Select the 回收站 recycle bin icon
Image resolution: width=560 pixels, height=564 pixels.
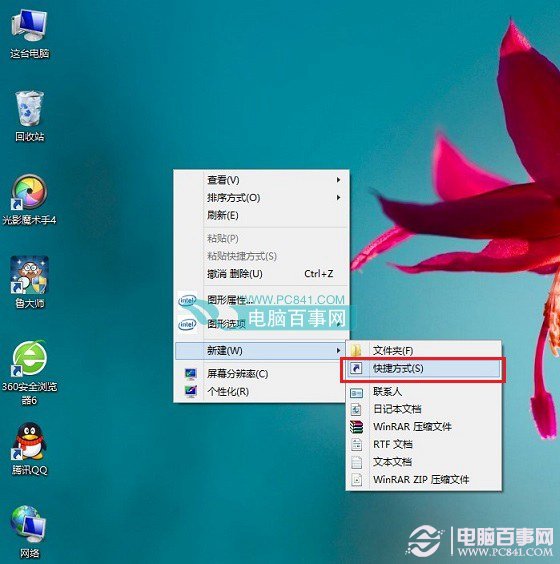point(29,116)
